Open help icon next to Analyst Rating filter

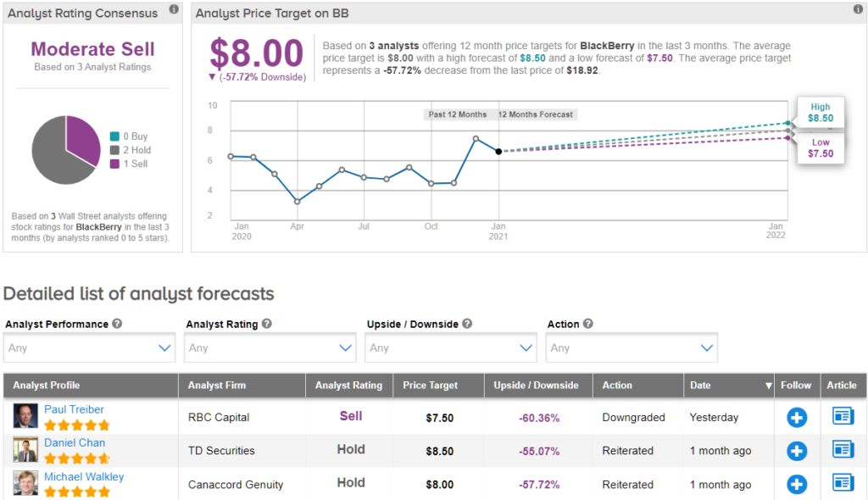(x=267, y=324)
